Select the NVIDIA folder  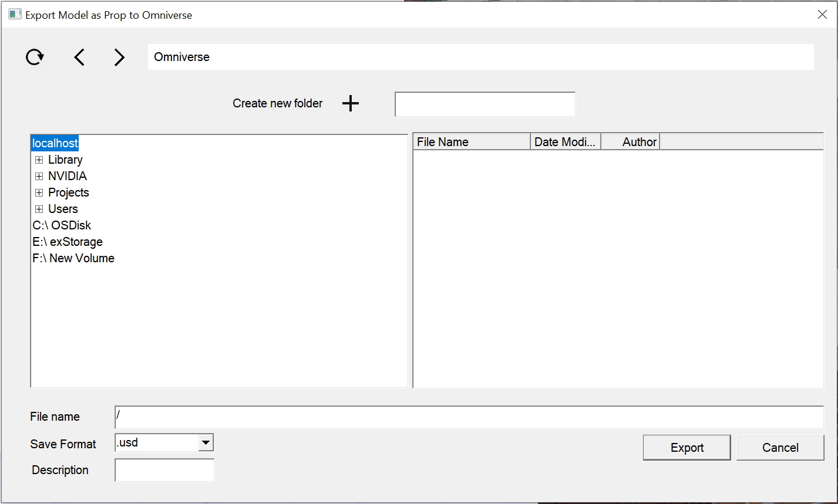coord(68,176)
